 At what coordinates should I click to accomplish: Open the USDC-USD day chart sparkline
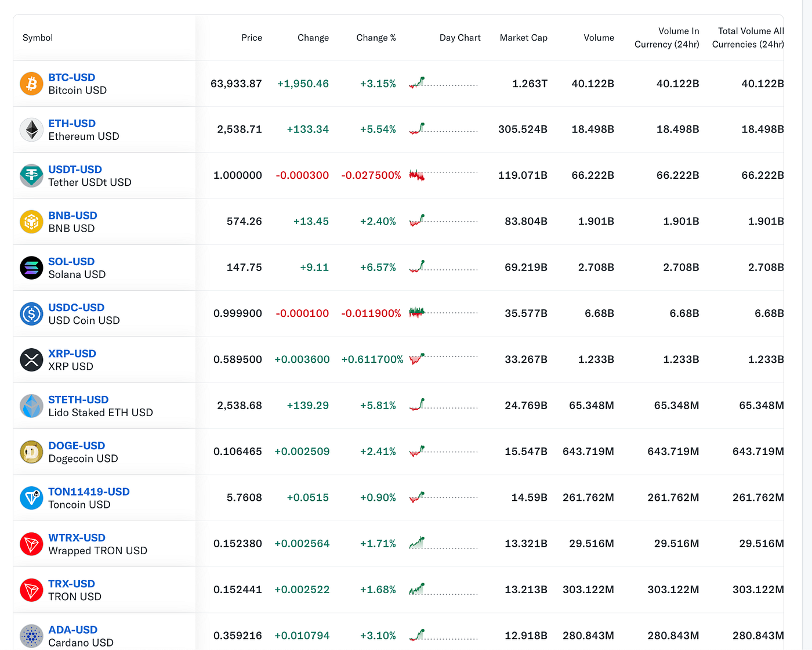click(x=444, y=312)
